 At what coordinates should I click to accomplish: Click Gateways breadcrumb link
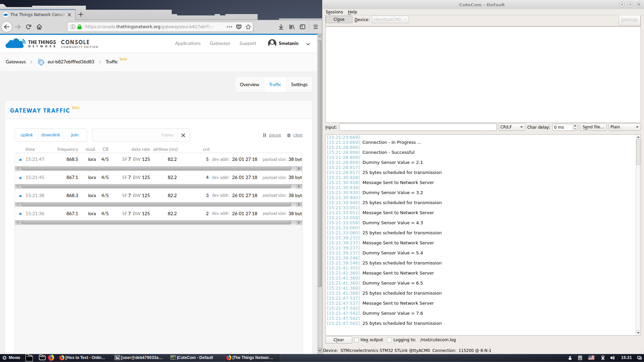point(16,62)
